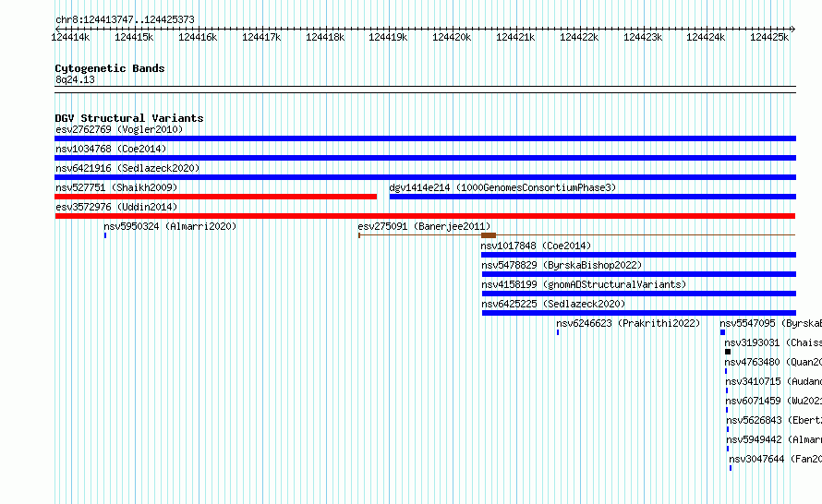Open nsv5949442 variant label
The height and width of the screenshot is (504, 822).
pos(774,439)
